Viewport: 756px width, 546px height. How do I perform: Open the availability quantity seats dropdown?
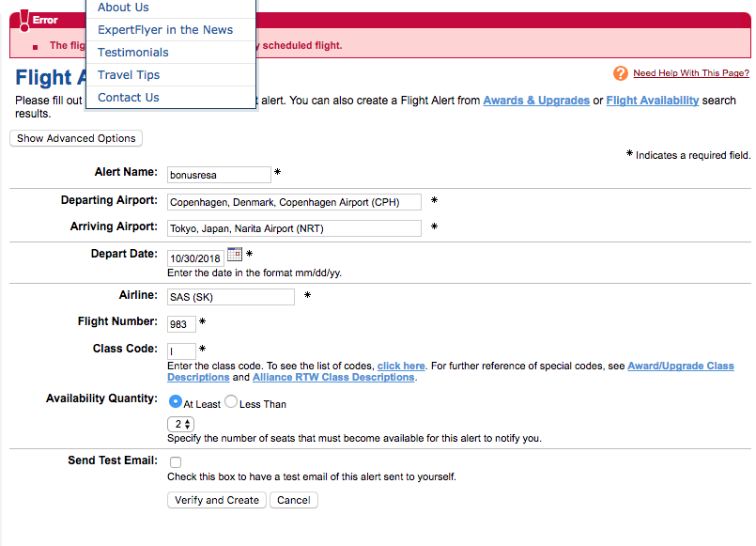pos(179,425)
